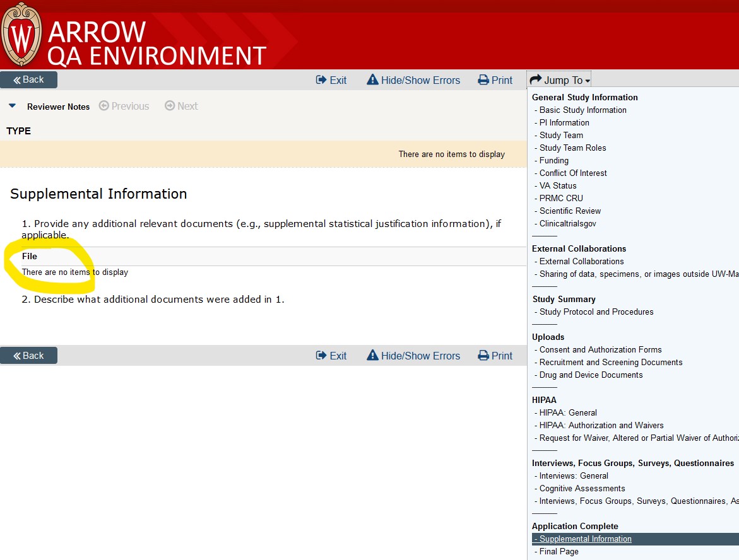Image resolution: width=739 pixels, height=560 pixels.
Task: Select Supplemental Information in the Jump To list
Action: pyautogui.click(x=582, y=539)
